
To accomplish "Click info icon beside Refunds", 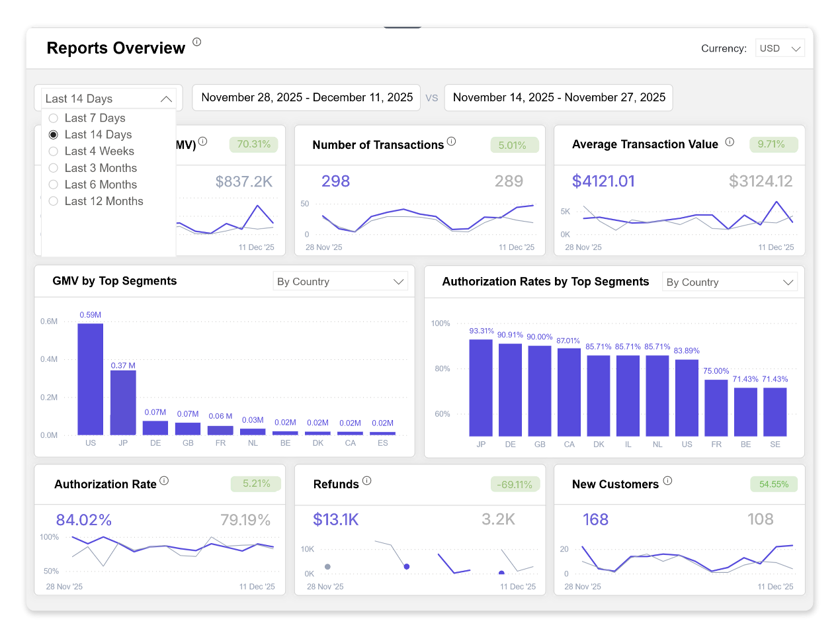I will 366,481.
